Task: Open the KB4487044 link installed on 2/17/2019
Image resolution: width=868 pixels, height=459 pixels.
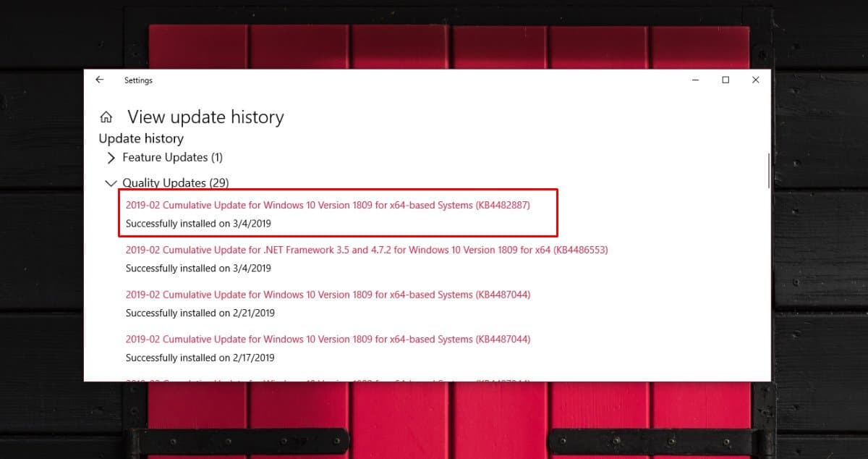Action: (328, 340)
